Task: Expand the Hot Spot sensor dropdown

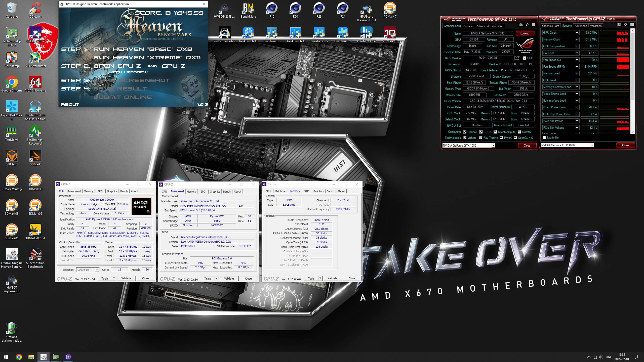Action: click(x=577, y=53)
